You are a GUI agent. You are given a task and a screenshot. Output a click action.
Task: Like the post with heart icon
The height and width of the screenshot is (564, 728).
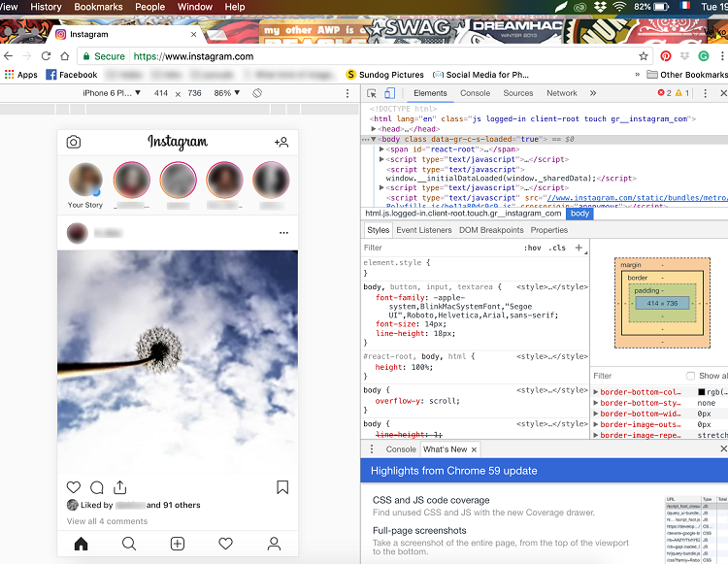[74, 487]
